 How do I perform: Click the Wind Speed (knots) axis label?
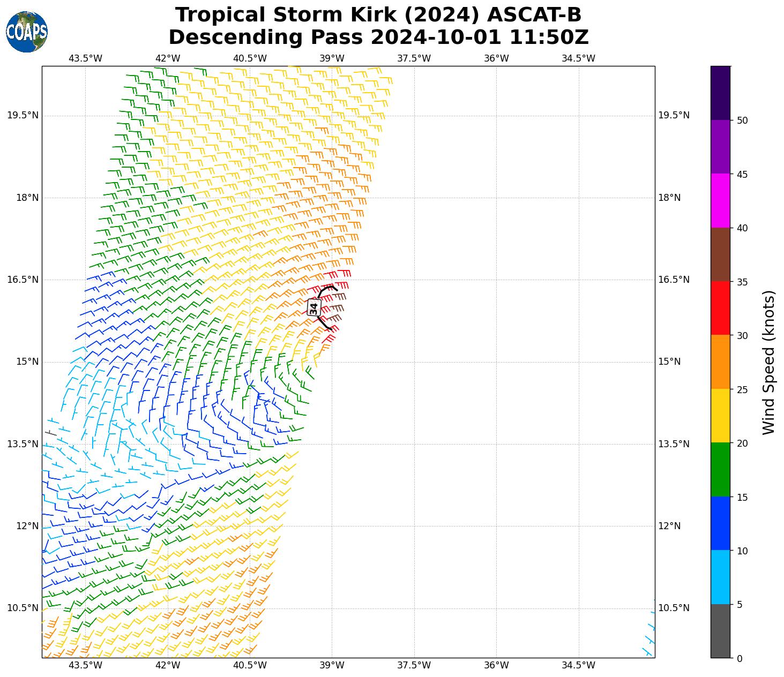coord(768,362)
